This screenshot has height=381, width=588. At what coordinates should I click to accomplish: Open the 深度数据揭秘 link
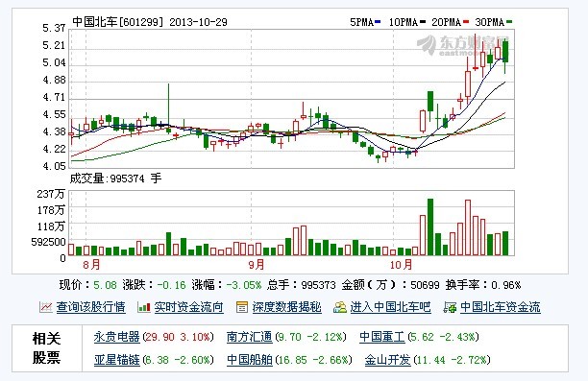point(287,307)
